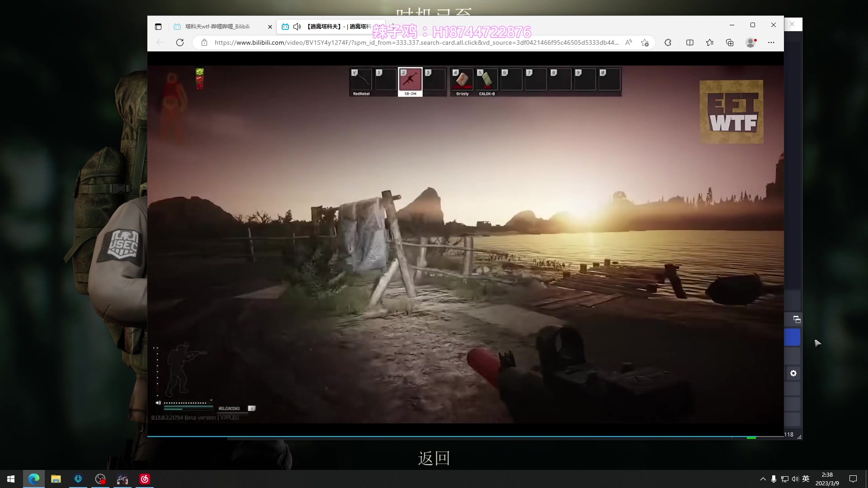Viewport: 868px width, 488px height.
Task: Add this page to favorites
Action: point(645,42)
